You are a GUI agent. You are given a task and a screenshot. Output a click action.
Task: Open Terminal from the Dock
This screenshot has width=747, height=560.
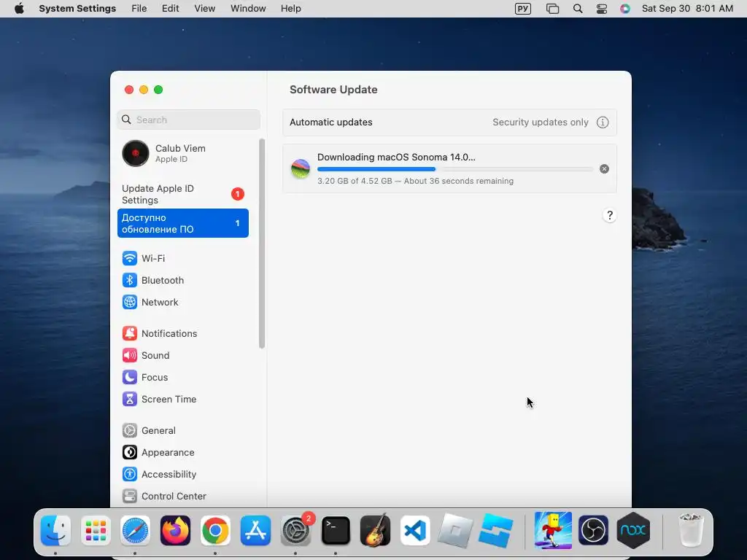[x=336, y=530]
